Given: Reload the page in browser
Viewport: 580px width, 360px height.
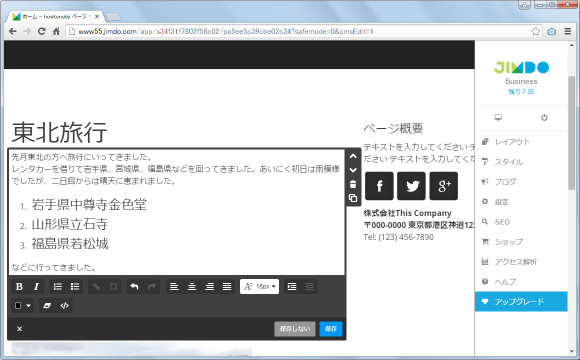Looking at the screenshot, I should click(42, 31).
